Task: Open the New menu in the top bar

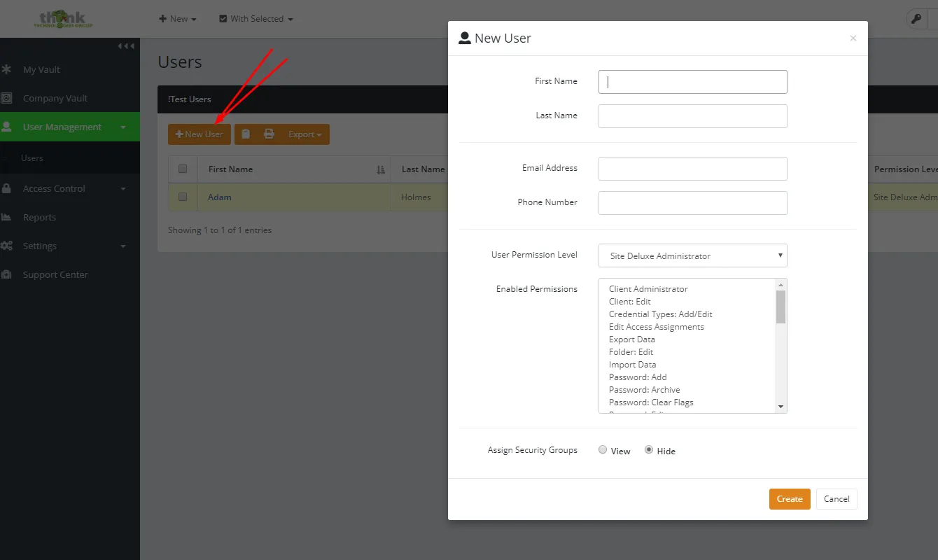Action: [177, 18]
